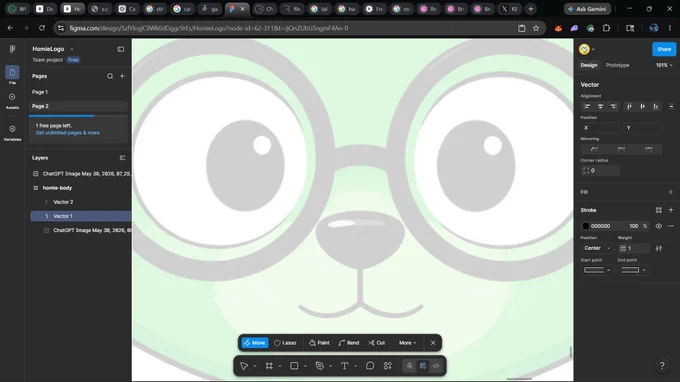Align vertical centers
Screen dimensions: 680x382
tap(642, 106)
